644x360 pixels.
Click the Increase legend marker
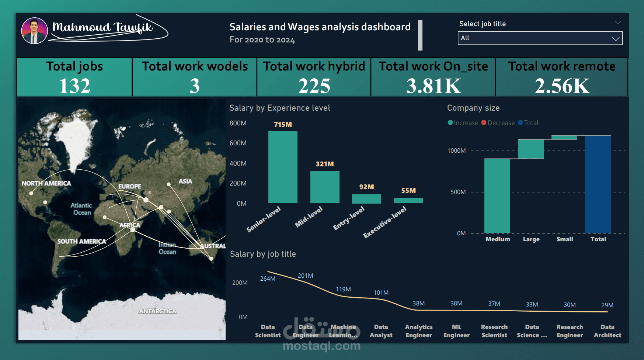click(450, 122)
